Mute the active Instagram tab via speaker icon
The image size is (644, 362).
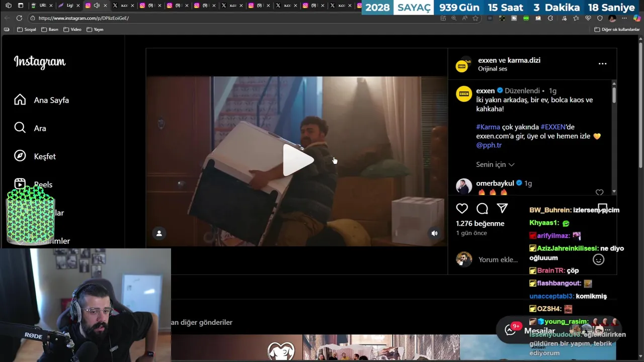(x=97, y=6)
